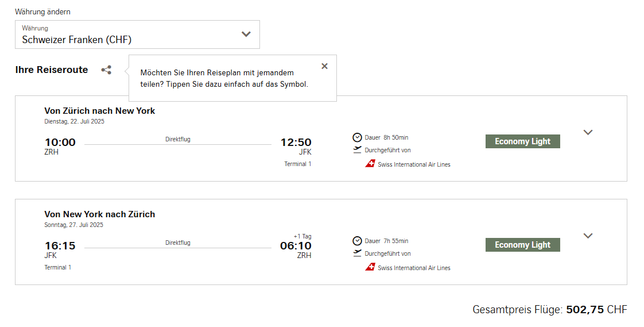Viewport: 644px width, 327px height.
Task: Expand the Zürich to New York flight details
Action: 588,132
